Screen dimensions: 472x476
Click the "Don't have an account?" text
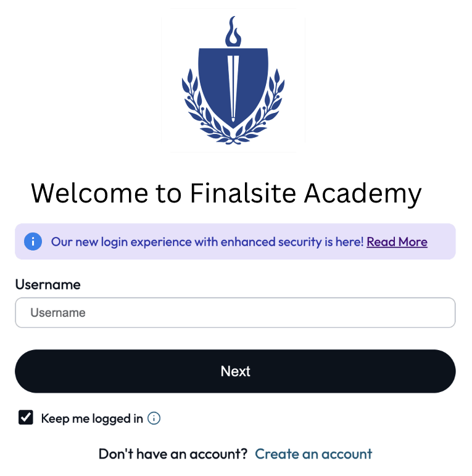point(173,454)
